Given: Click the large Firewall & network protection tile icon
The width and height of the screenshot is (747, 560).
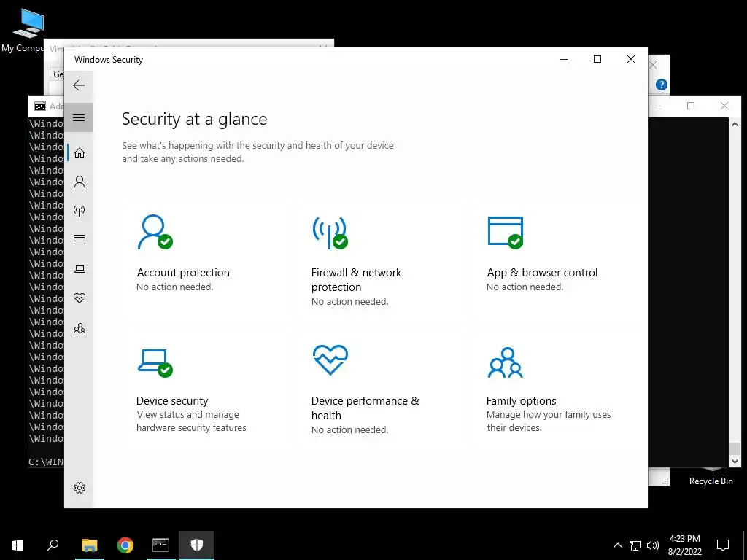Looking at the screenshot, I should pos(330,233).
